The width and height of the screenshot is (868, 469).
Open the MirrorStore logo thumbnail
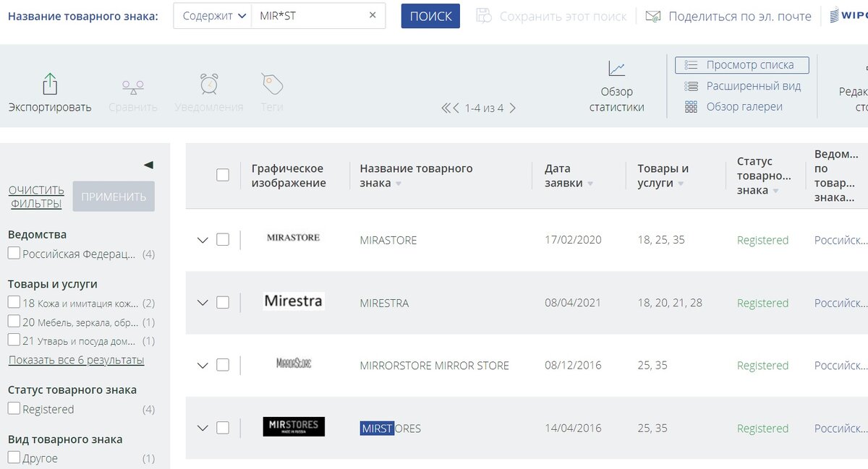pos(293,363)
